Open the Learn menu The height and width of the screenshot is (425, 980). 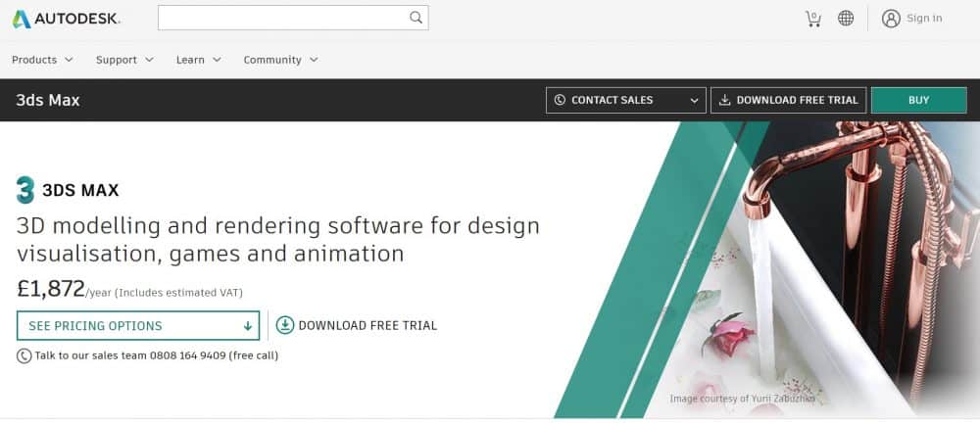[199, 60]
